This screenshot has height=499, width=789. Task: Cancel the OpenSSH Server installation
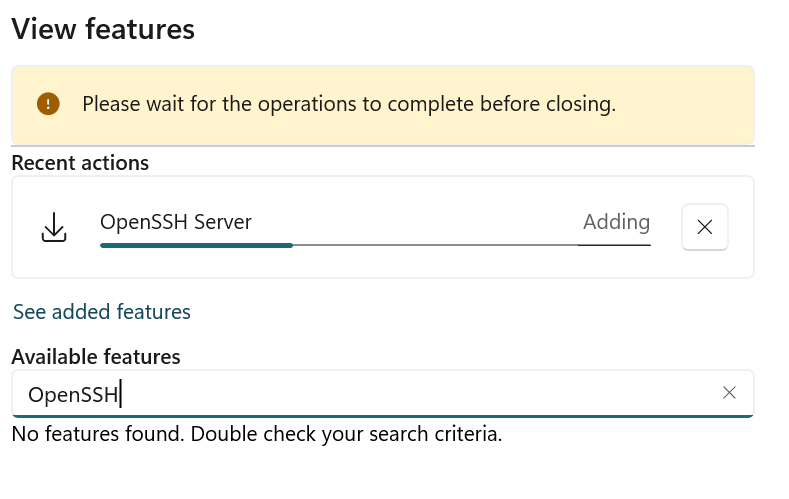tap(704, 227)
